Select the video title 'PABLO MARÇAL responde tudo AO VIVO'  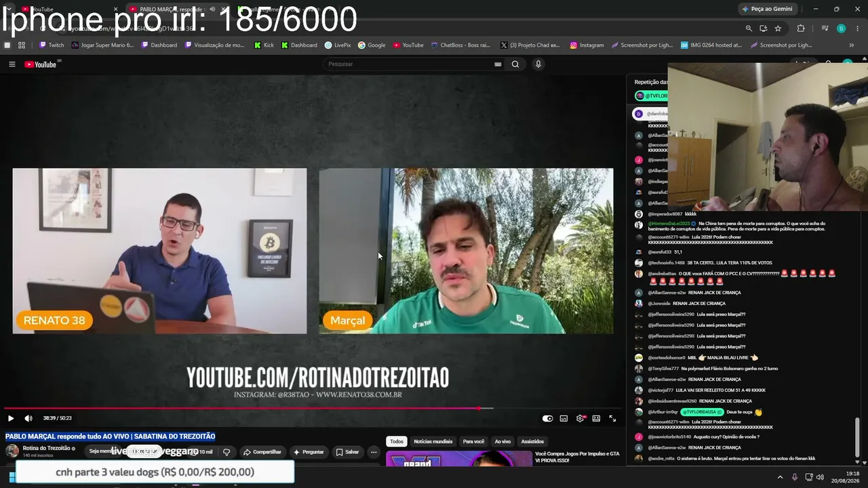pos(111,436)
